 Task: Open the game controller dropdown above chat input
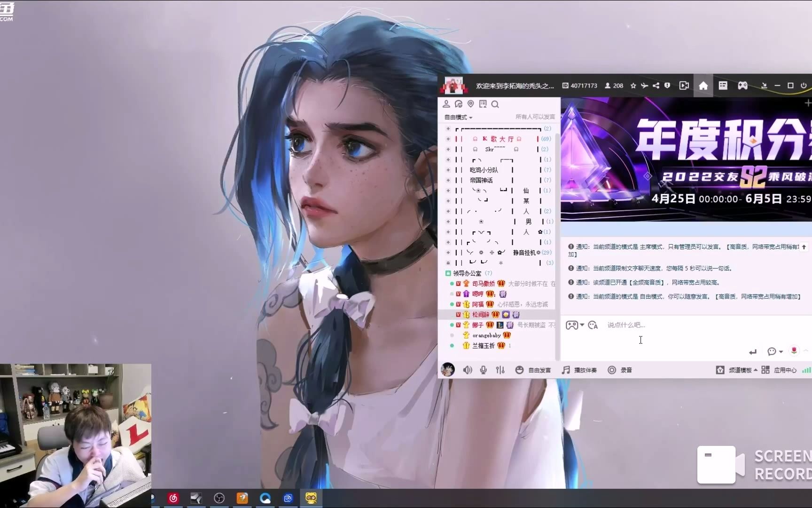(x=575, y=325)
